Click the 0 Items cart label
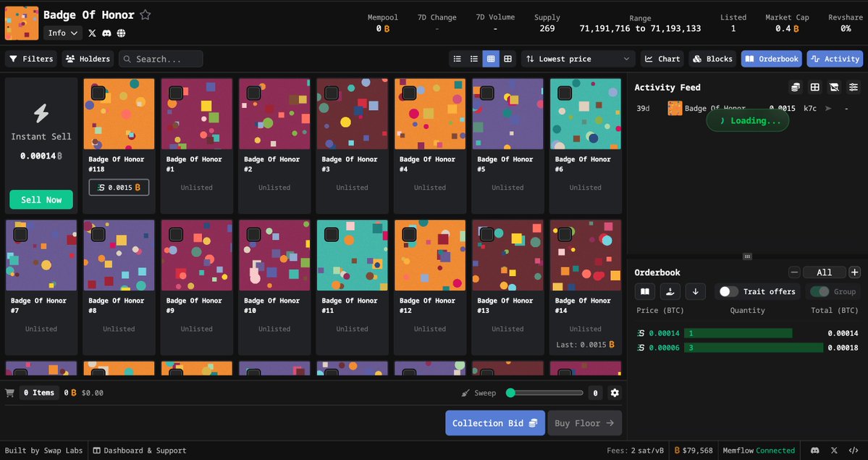This screenshot has width=868, height=460. [x=39, y=393]
